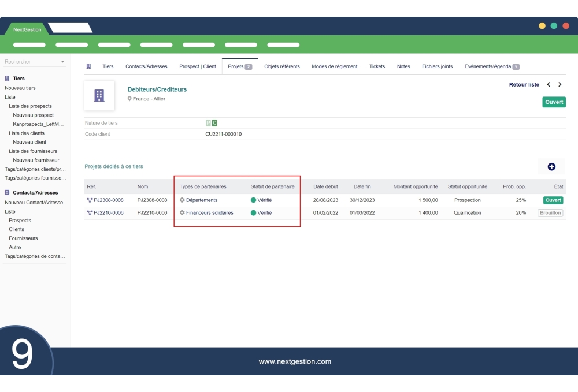Click the Retour liste link
The width and height of the screenshot is (578, 392).
click(524, 84)
